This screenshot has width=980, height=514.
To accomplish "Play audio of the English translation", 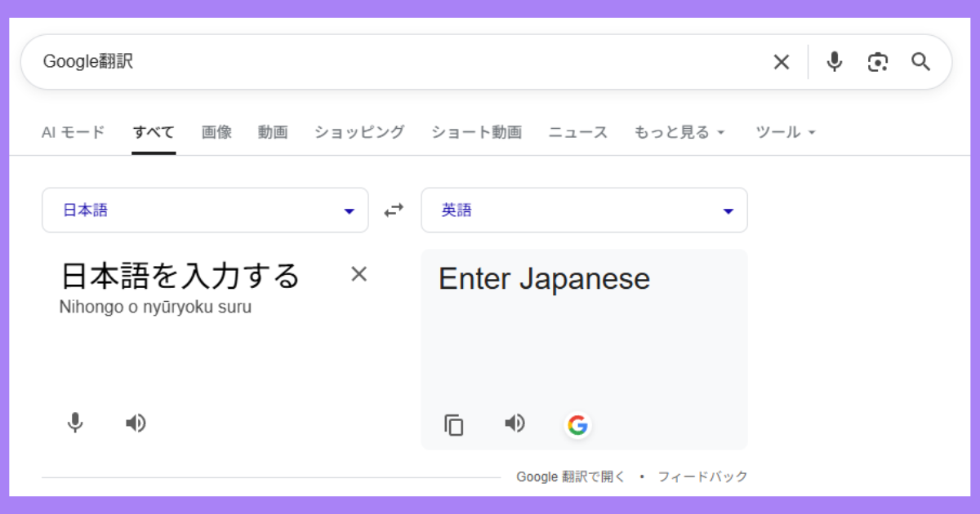I will point(514,423).
